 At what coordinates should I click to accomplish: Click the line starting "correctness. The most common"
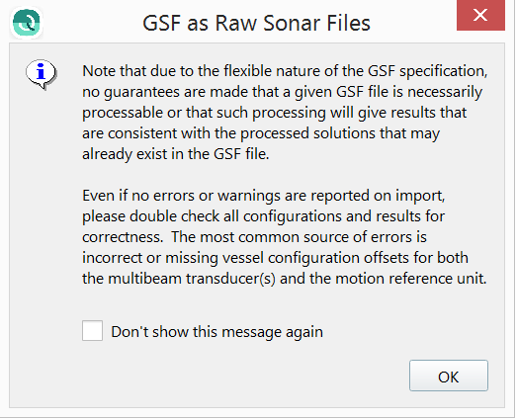tap(254, 237)
